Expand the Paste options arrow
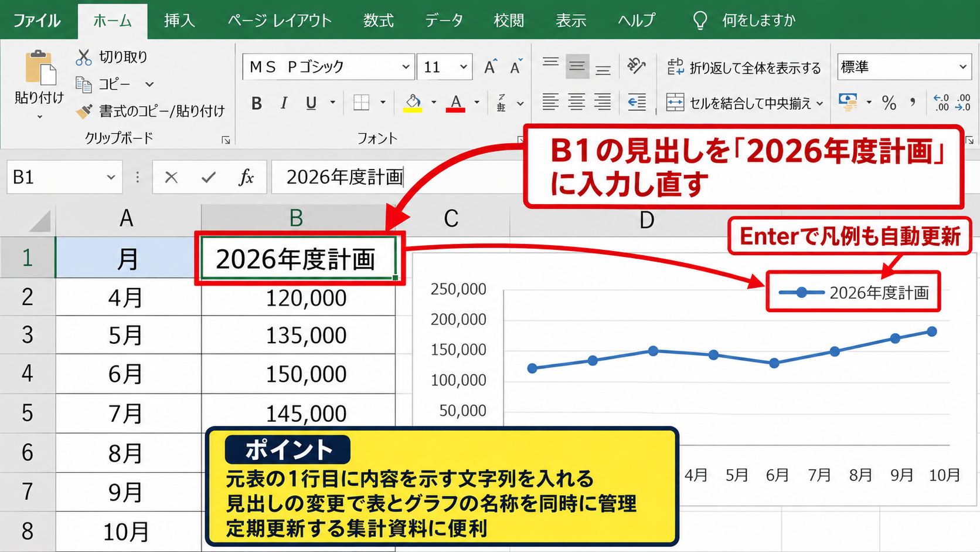 pyautogui.click(x=39, y=117)
